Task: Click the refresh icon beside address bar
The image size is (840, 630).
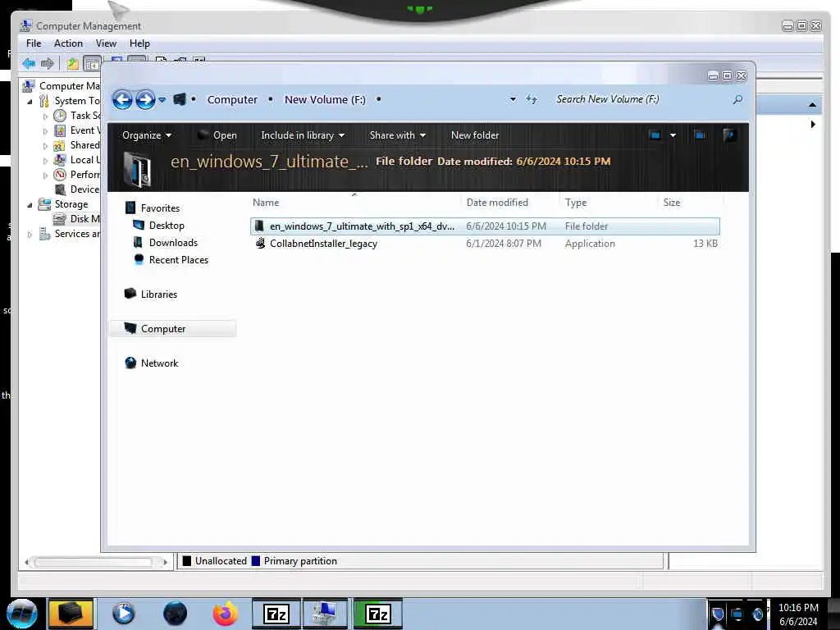Action: [531, 99]
